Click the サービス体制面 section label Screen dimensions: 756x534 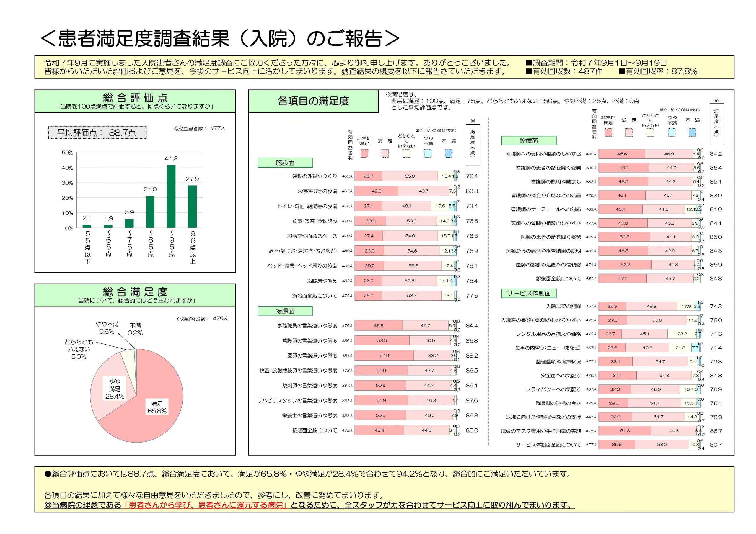[529, 293]
